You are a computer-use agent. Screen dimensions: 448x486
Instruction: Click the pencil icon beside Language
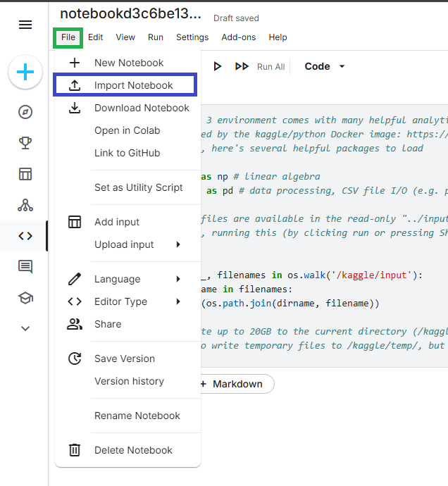[75, 279]
